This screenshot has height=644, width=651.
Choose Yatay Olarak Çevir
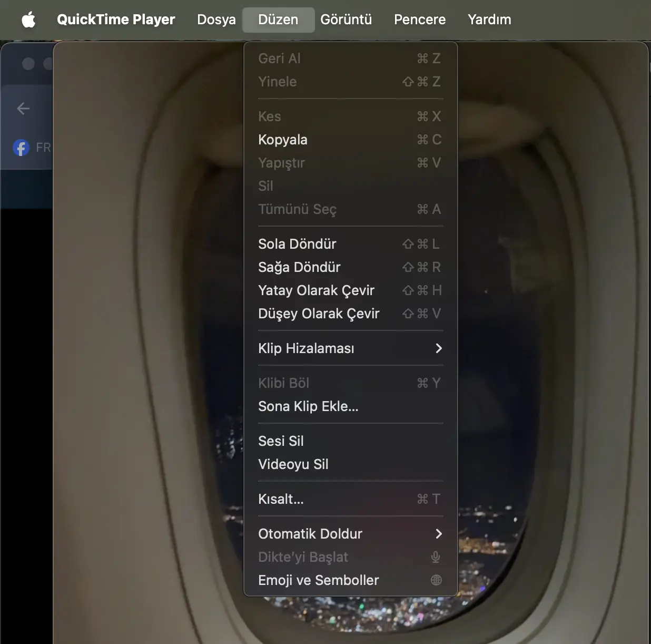click(350, 290)
